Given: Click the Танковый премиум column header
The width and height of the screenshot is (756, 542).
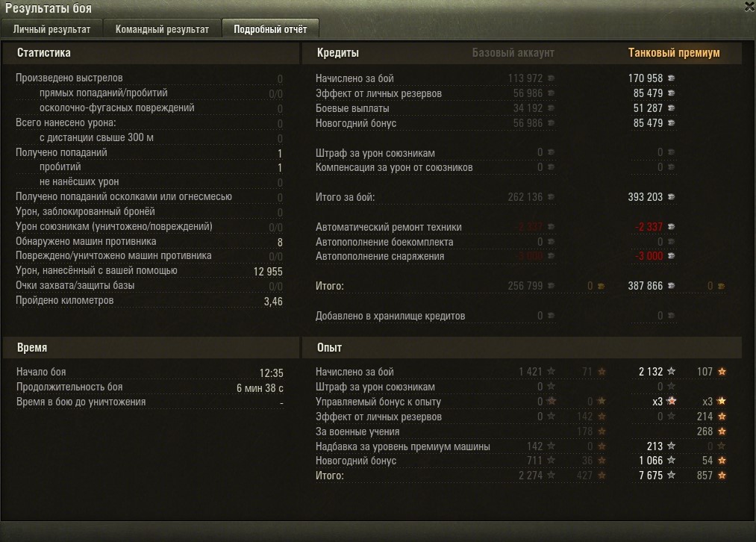Looking at the screenshot, I should (x=674, y=52).
